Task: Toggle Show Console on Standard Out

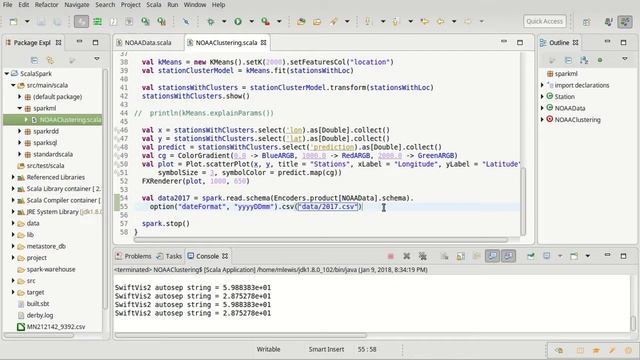Action: 493,256
